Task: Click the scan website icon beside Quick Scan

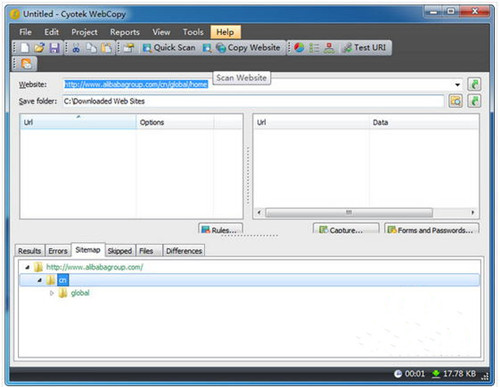Action: pos(207,48)
